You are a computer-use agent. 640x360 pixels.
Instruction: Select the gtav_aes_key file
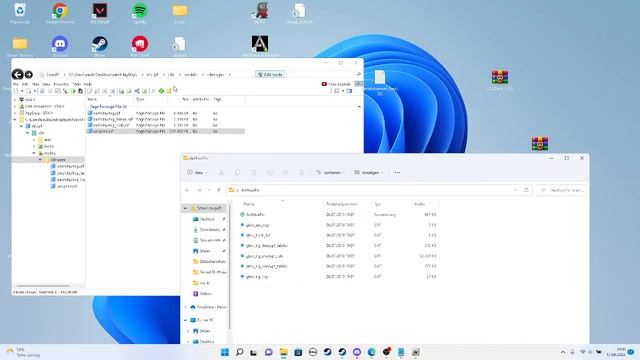(258, 225)
